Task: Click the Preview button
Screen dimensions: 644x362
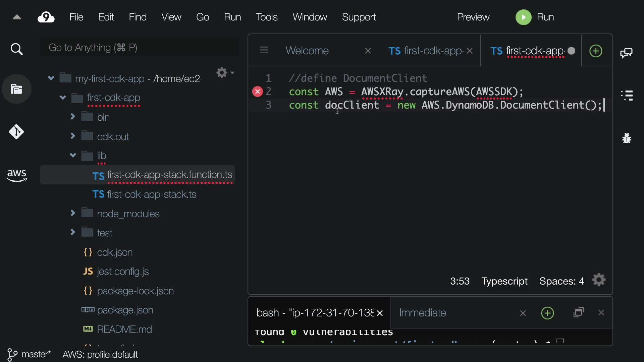Action: 473,17
